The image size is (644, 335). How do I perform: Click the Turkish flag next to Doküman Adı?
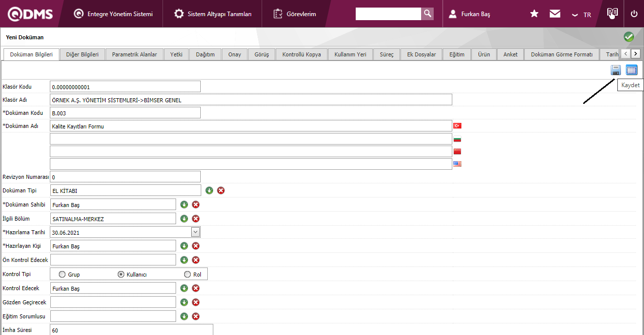click(x=457, y=126)
